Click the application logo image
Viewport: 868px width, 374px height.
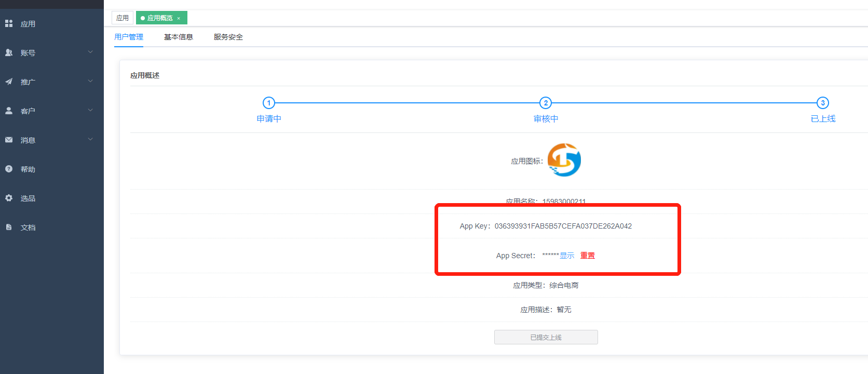tap(564, 160)
